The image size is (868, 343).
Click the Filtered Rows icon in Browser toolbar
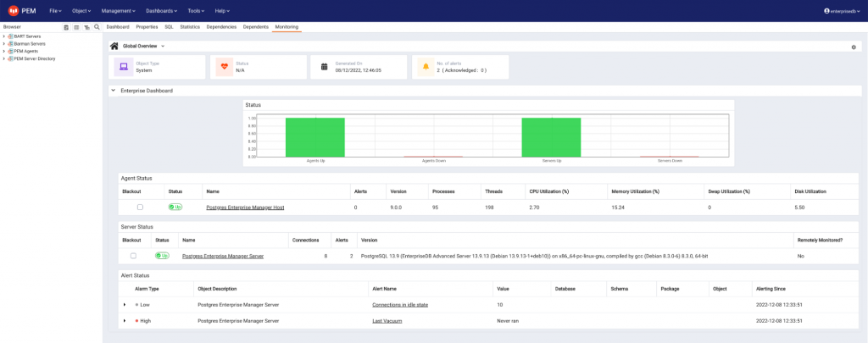[86, 27]
